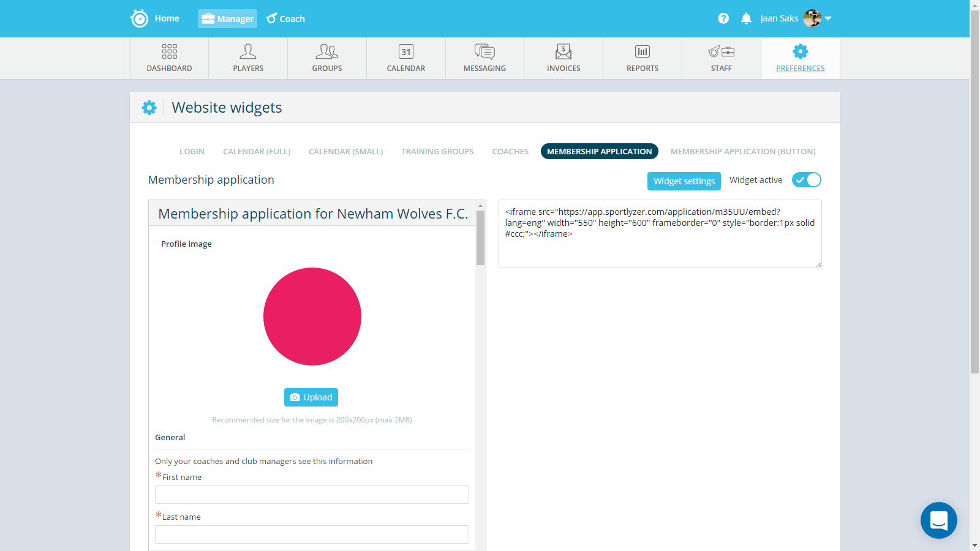Go to Groups via its icon
This screenshot has height=551, width=980.
pyautogui.click(x=327, y=51)
